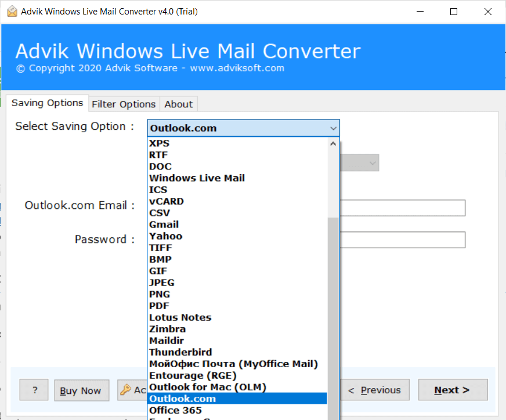Viewport: 506px width, 420px height.
Task: Choose CSV in the dropdown
Action: click(237, 213)
